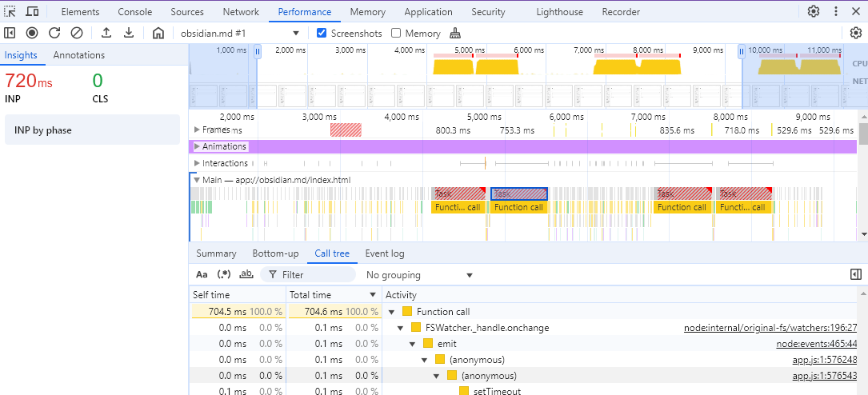Open the No grouping dropdown
Screen dimensions: 868x395
[419, 274]
